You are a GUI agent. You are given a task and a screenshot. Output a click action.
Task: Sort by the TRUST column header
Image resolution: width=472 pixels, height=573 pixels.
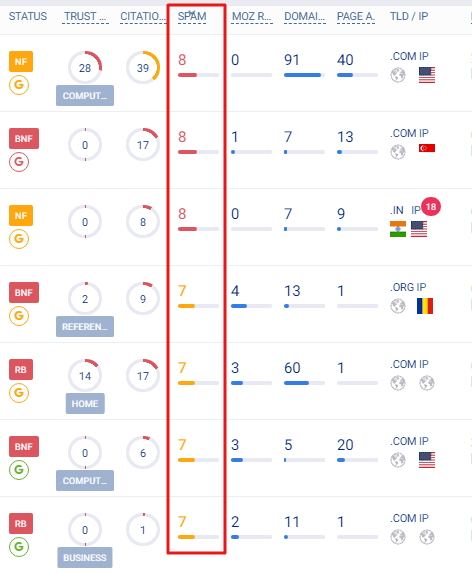point(85,16)
